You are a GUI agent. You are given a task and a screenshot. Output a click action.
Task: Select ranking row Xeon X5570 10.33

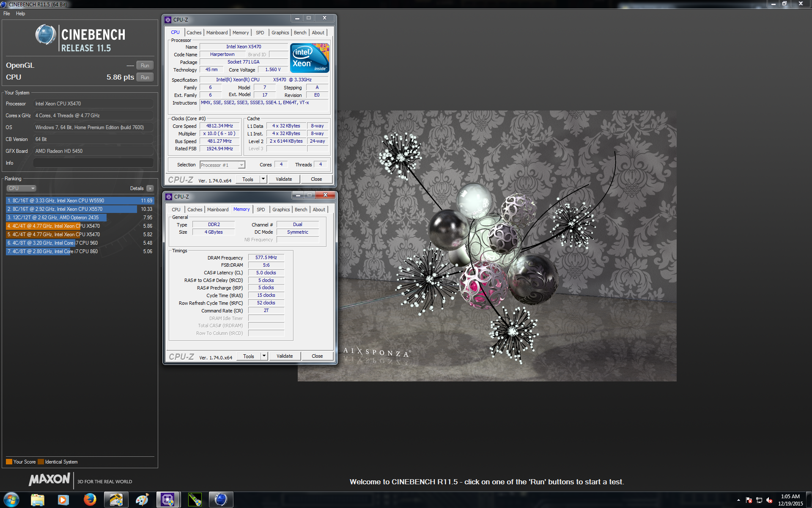click(x=80, y=209)
